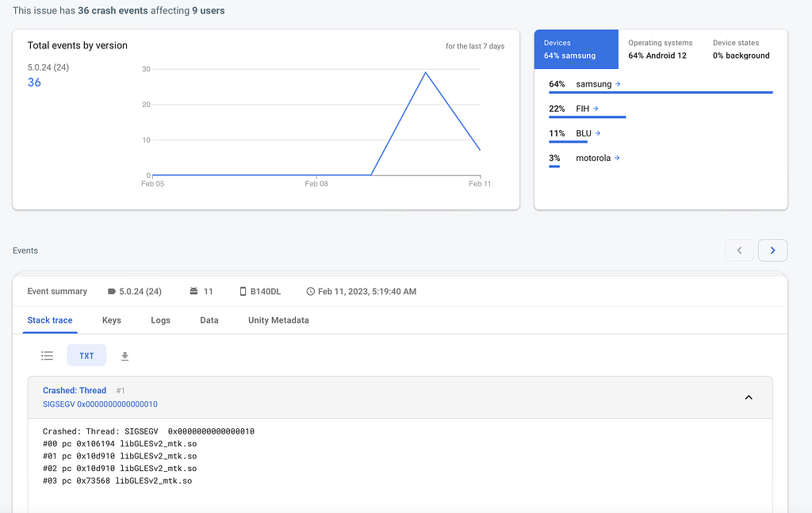
Task: Collapse the Crashed Thread section
Action: [748, 397]
